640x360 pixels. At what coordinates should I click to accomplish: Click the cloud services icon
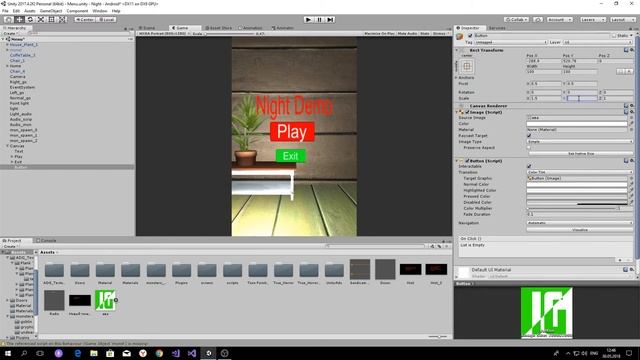coord(538,20)
